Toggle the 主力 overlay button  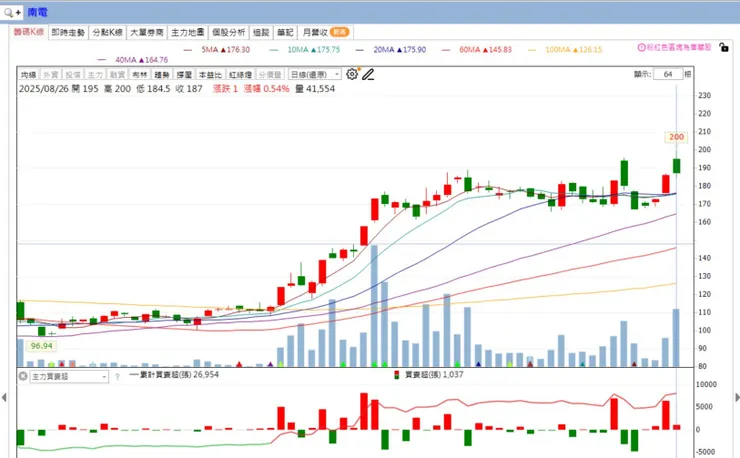tap(95, 75)
